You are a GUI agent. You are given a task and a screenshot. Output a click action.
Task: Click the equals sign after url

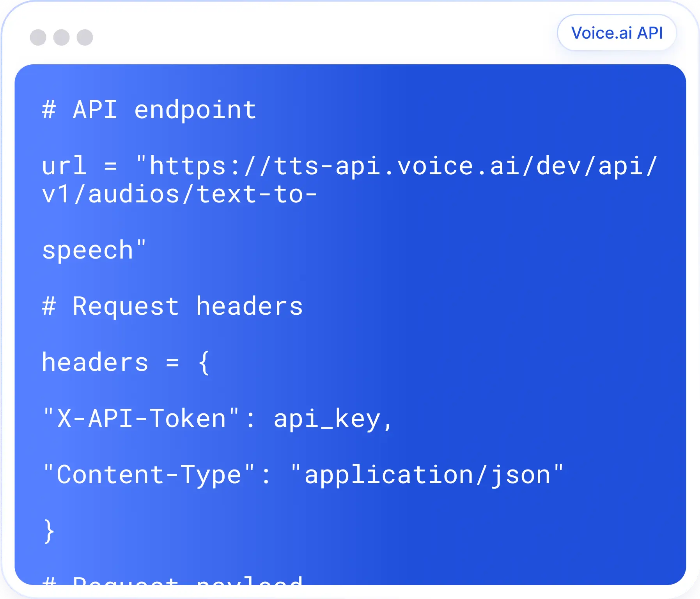coord(111,167)
